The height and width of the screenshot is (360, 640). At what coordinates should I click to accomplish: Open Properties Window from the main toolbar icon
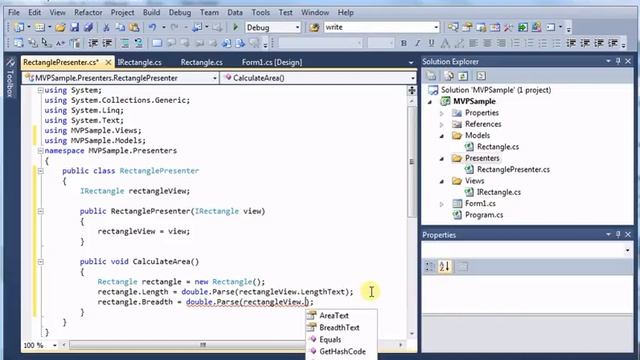tap(467, 27)
